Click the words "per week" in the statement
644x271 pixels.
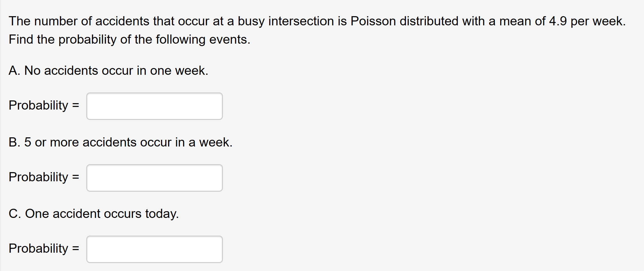598,21
